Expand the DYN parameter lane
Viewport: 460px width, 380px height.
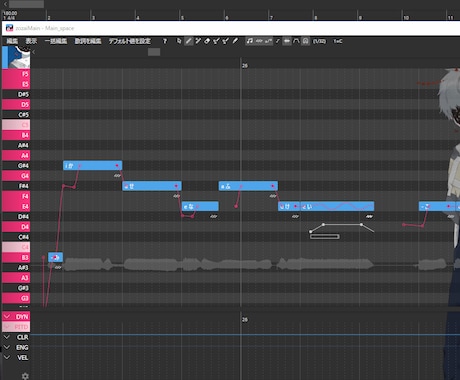7,316
